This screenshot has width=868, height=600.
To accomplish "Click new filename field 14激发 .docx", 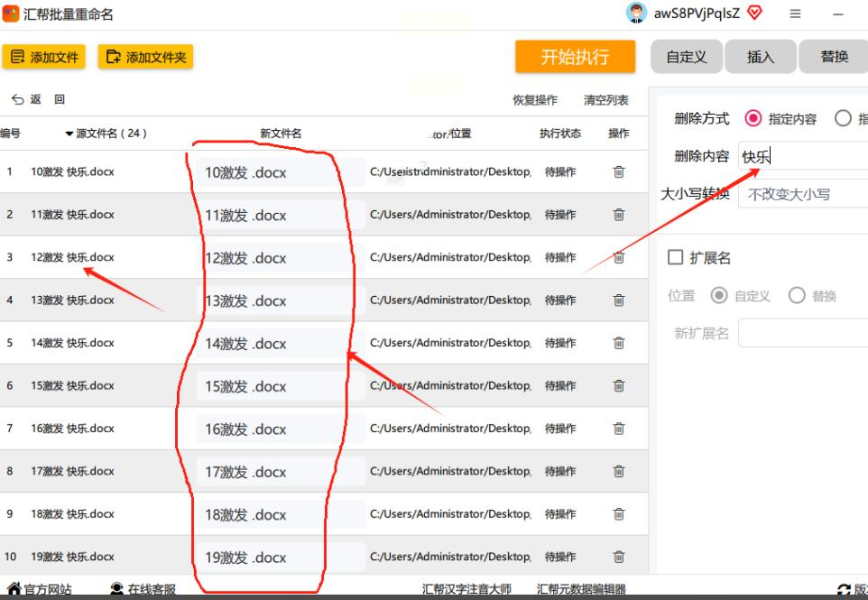I will (x=281, y=343).
